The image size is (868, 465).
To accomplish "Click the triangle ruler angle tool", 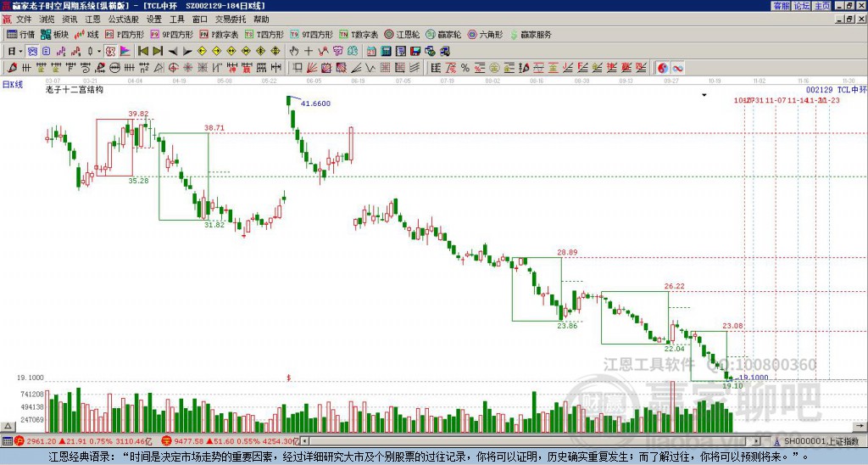I will 159,68.
